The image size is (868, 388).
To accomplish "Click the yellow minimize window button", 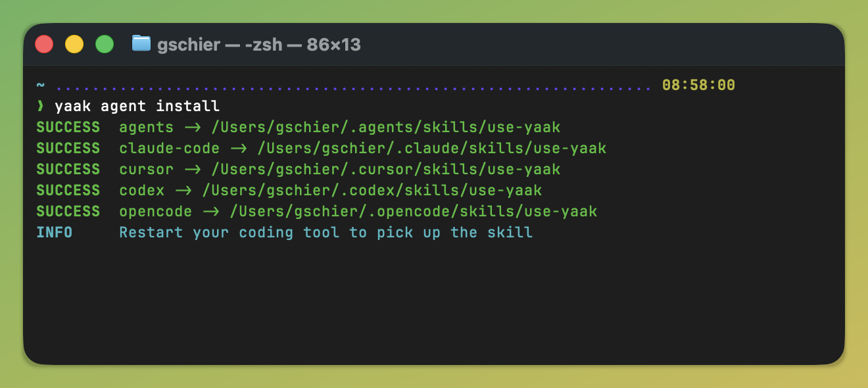I will pos(74,44).
